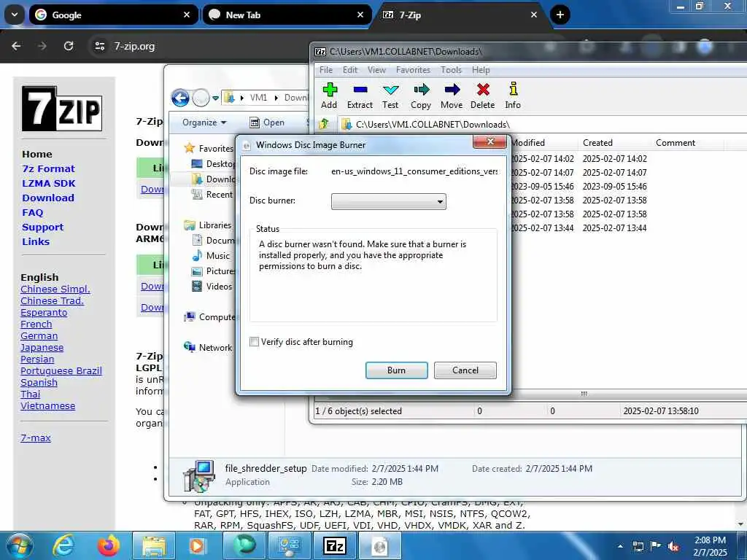This screenshot has width=747, height=560.
Task: Open Support link on 7-Zip site
Action: click(43, 227)
